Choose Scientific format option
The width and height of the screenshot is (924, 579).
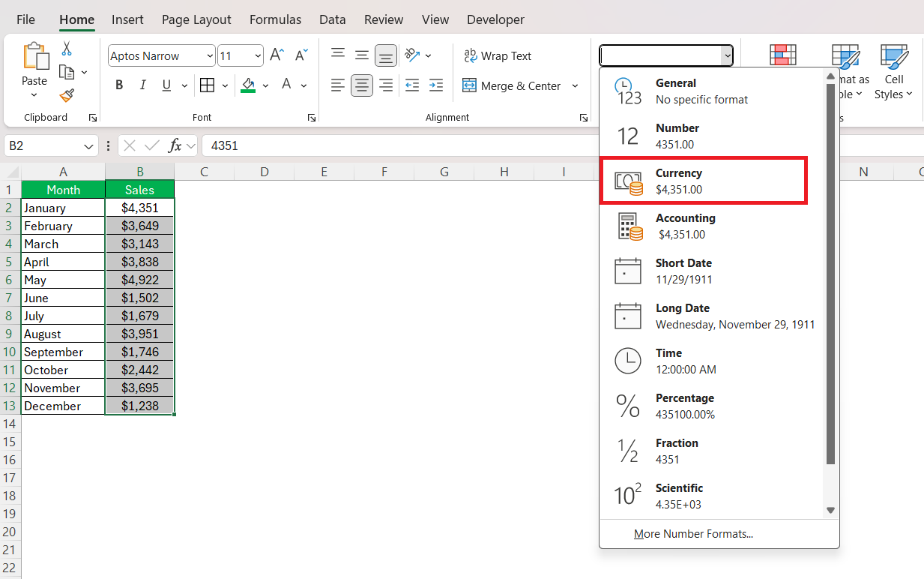click(x=712, y=496)
